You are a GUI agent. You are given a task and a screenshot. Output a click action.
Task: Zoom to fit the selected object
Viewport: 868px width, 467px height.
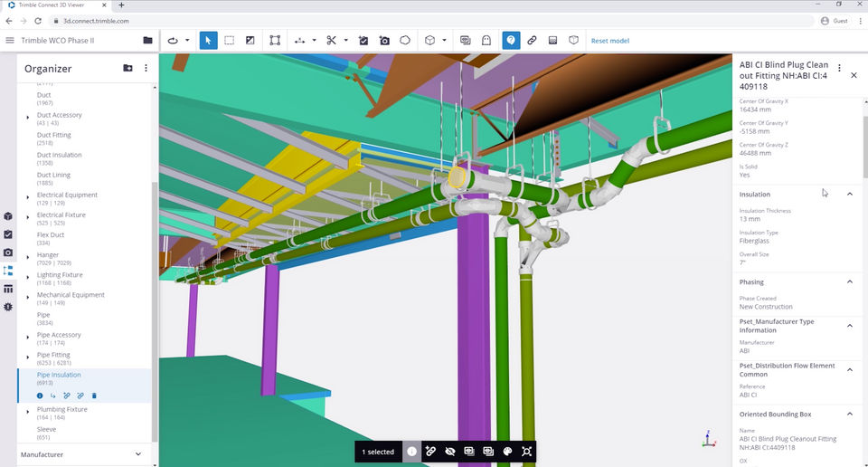[x=526, y=451]
